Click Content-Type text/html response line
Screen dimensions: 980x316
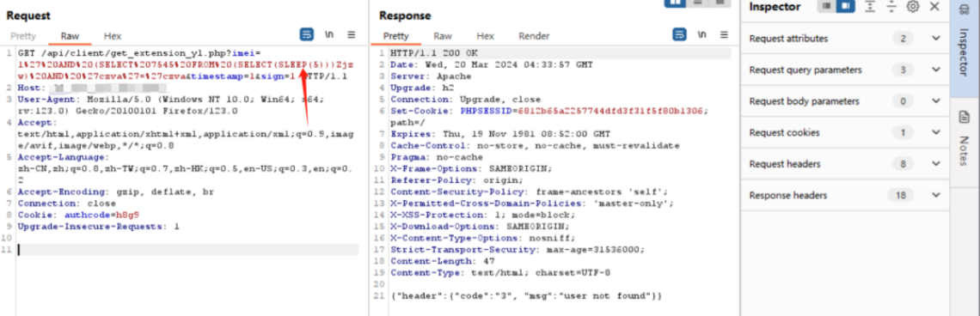(x=500, y=273)
